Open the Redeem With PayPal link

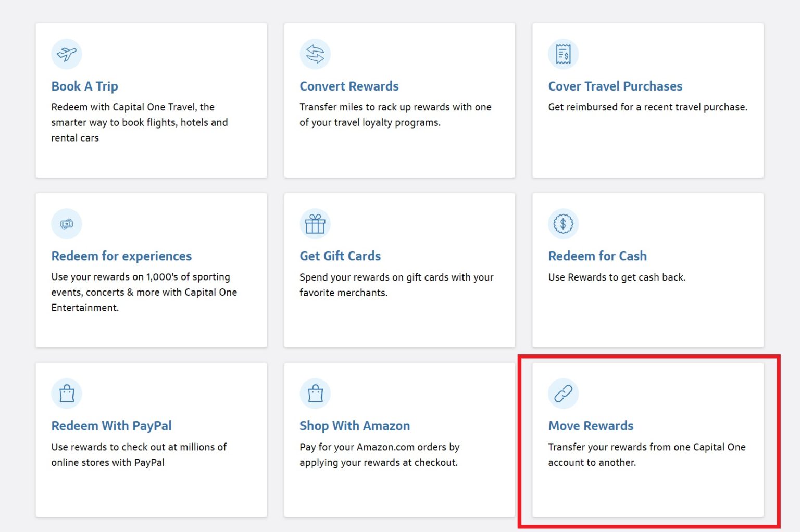coord(111,426)
